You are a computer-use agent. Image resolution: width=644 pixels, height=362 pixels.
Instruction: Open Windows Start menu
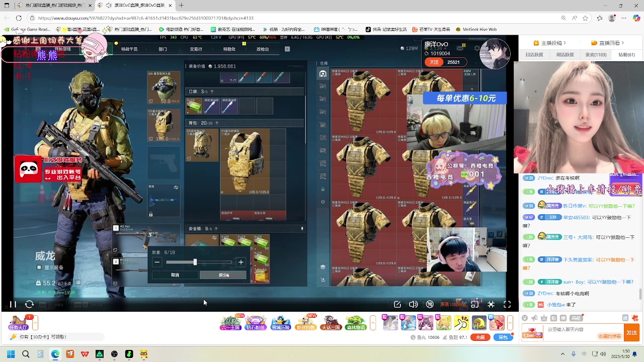(11, 354)
